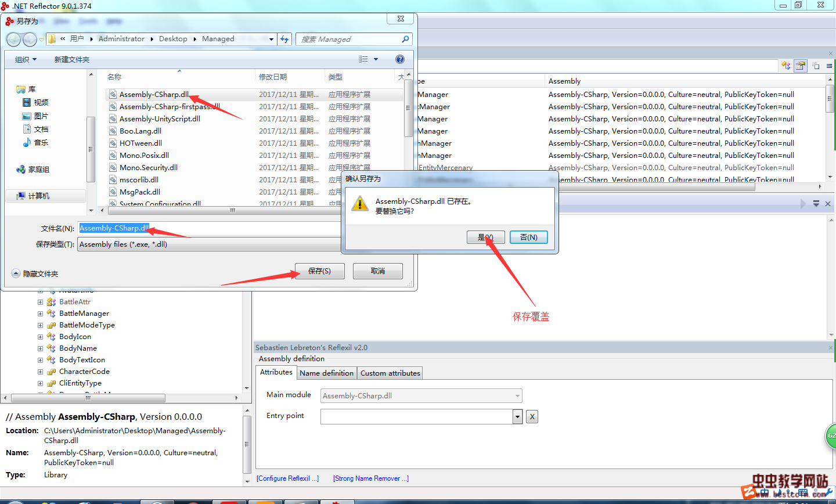Open the Configure Reflexil link

288,478
